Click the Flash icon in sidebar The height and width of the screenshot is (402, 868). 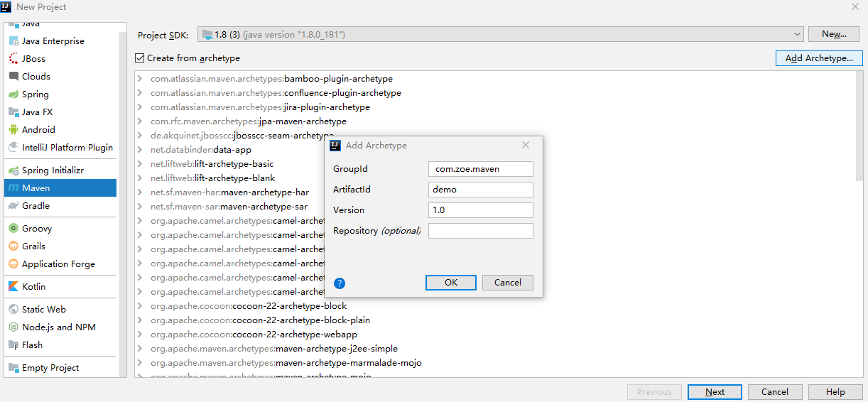[x=13, y=345]
